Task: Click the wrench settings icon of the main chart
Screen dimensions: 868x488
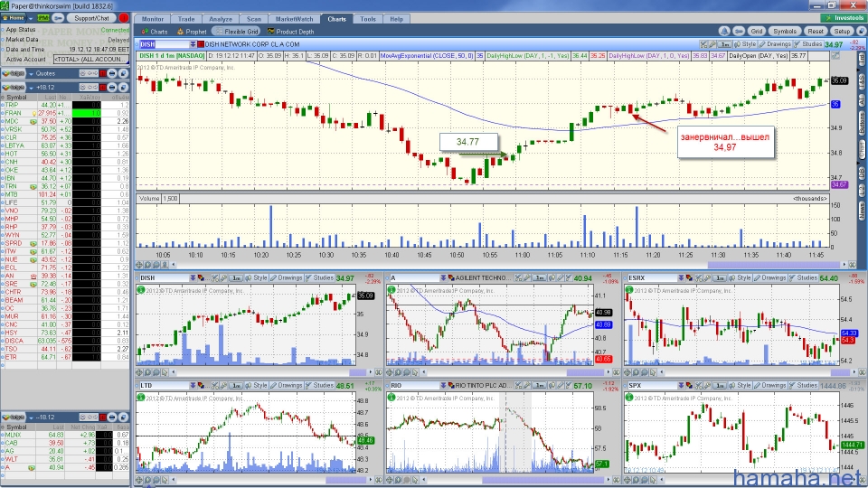Action: point(713,44)
